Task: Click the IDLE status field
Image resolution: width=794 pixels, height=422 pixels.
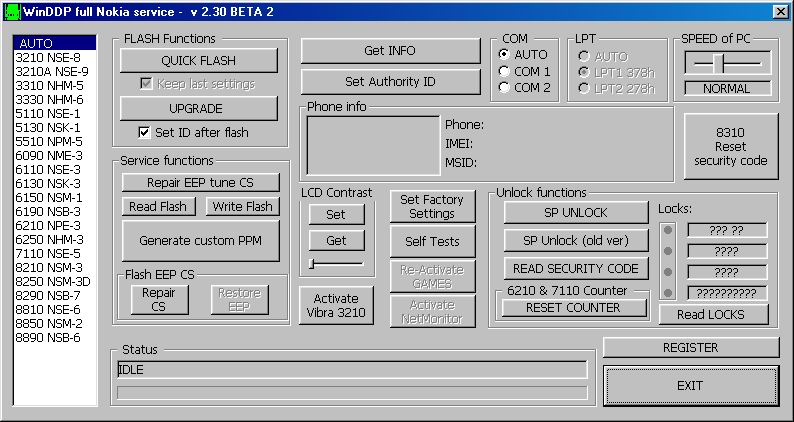Action: pyautogui.click(x=352, y=370)
